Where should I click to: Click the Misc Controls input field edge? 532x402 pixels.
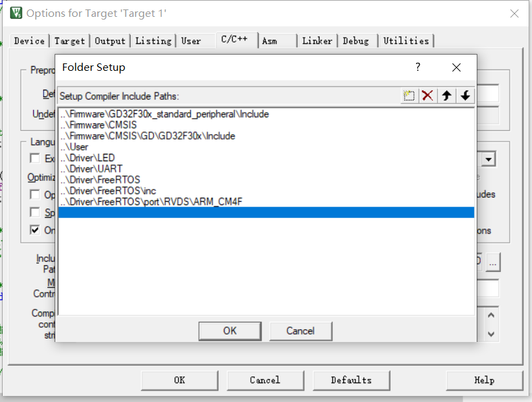[x=488, y=288]
